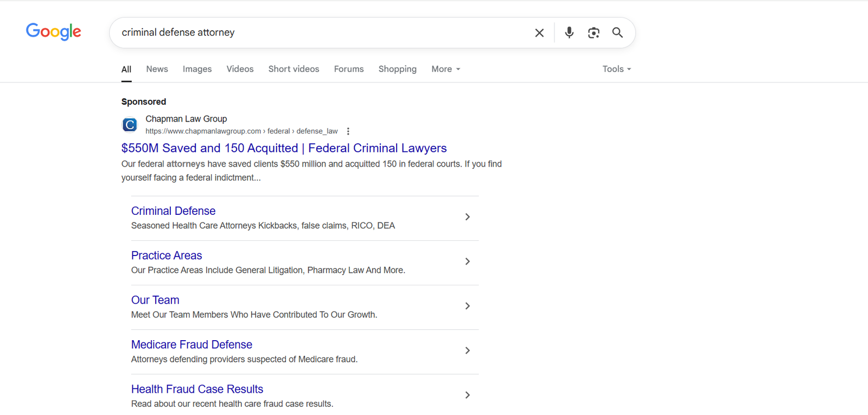Open '$550M Saved and 150 Acquitted' ad headline

(x=284, y=148)
